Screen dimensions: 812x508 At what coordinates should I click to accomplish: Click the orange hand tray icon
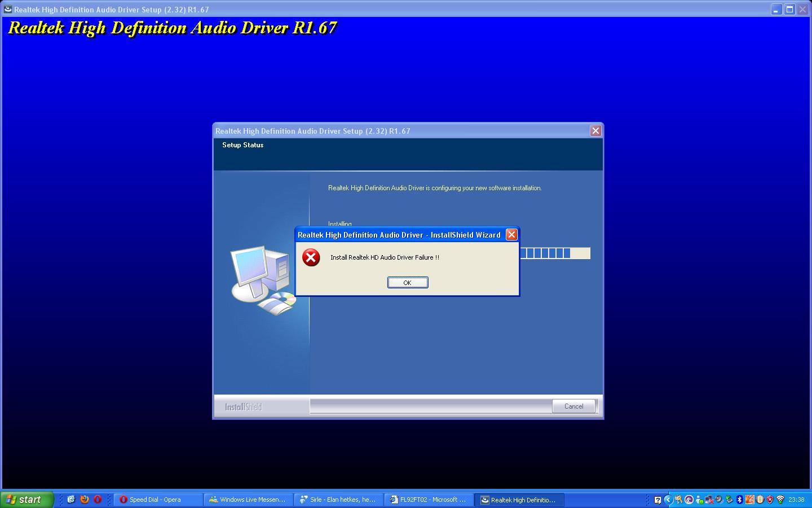pyautogui.click(x=750, y=500)
